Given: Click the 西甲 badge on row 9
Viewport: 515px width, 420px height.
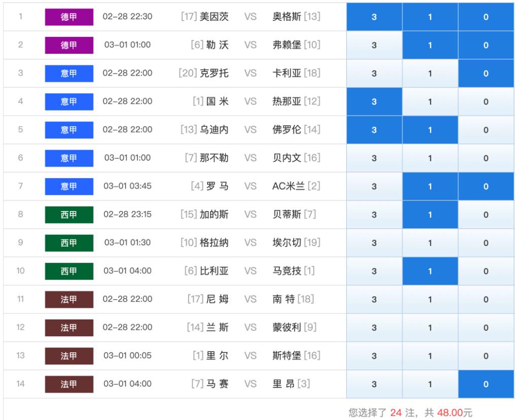Looking at the screenshot, I should coord(69,243).
